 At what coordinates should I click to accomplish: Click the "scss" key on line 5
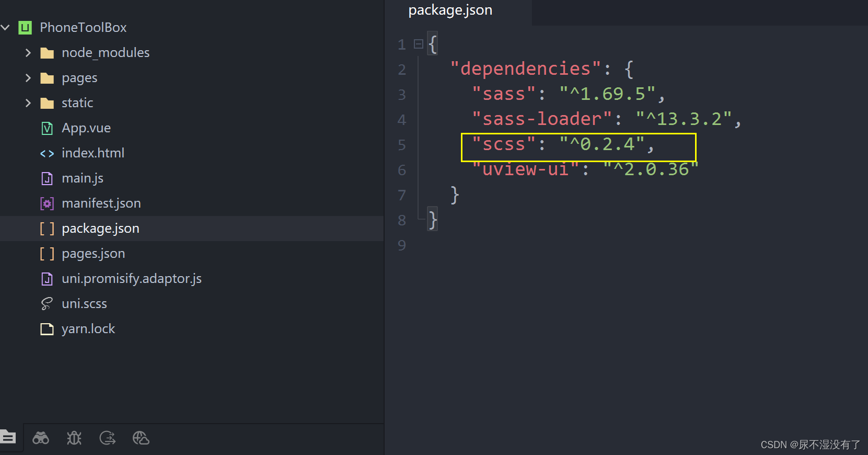click(x=504, y=144)
